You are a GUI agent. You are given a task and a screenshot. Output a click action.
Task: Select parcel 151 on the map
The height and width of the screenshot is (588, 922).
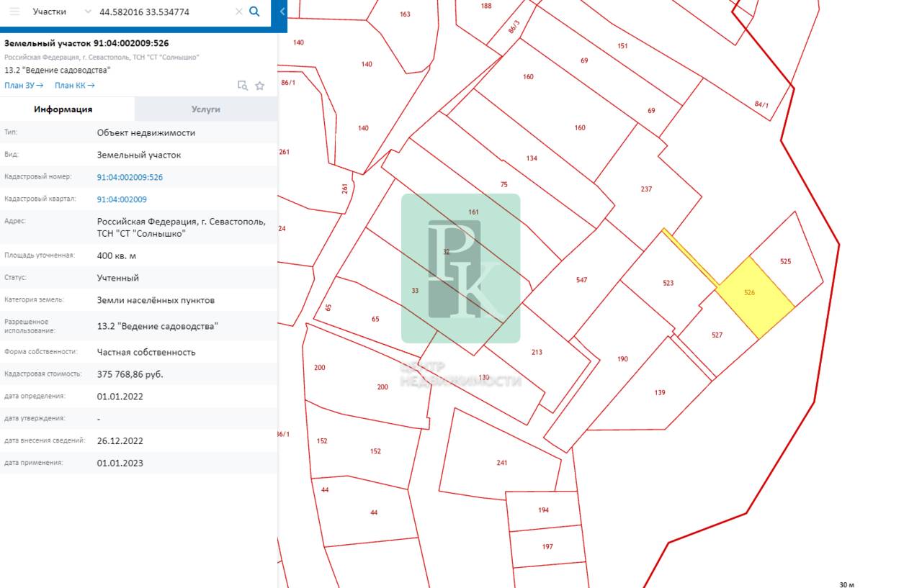[622, 46]
